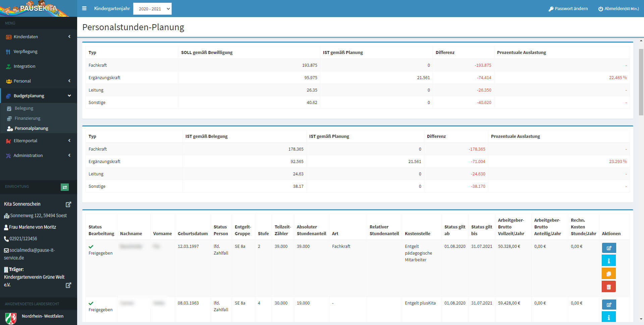644x325 pixels.
Task: Click the hamburger menu icon in header
Action: pyautogui.click(x=84, y=8)
